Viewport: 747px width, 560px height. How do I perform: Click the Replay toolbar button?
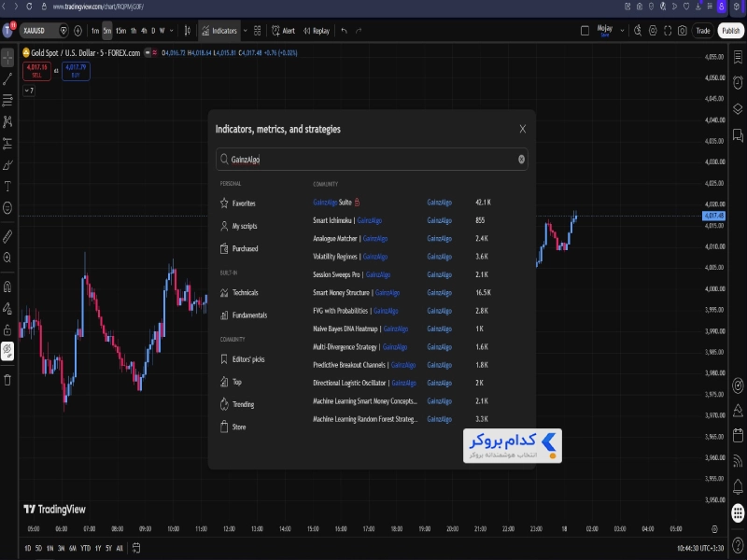coord(317,31)
